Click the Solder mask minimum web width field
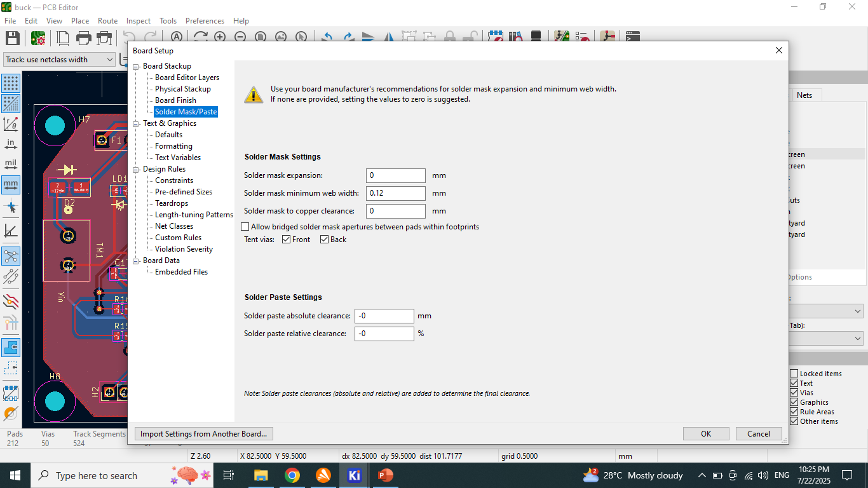The image size is (868, 488). (x=396, y=193)
